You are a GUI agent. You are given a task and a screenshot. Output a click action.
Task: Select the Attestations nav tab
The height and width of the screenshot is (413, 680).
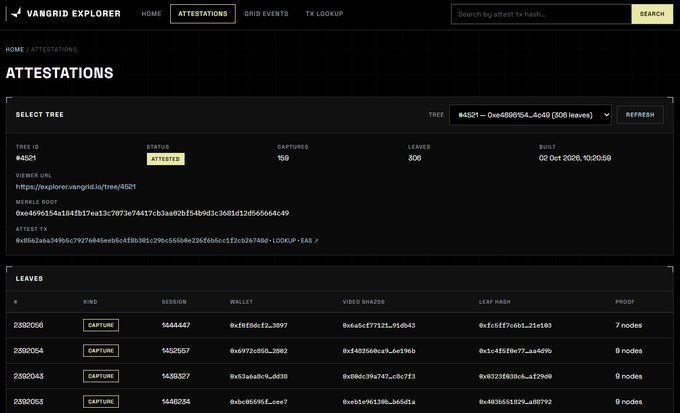pos(203,14)
